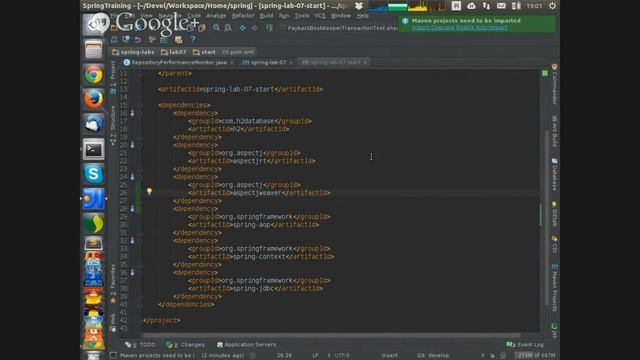Click the Replace icon beside the Find icon
Screen dimensions: 640x360
(228, 28)
